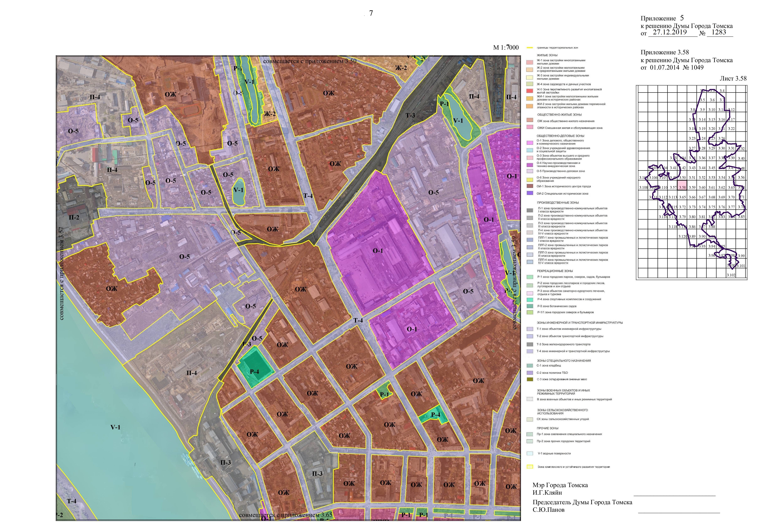Select the О-1 business zone legend swatch
Screen dimensions: 760x532
coord(530,142)
